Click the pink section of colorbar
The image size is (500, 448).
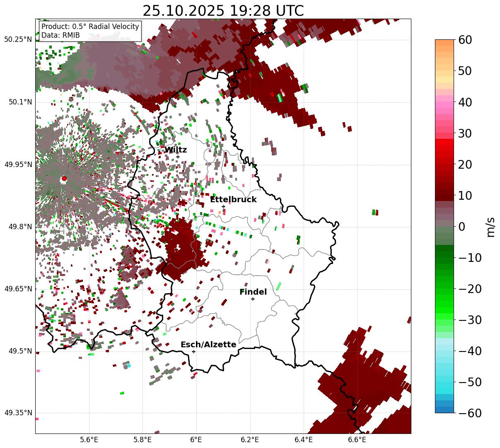444,107
